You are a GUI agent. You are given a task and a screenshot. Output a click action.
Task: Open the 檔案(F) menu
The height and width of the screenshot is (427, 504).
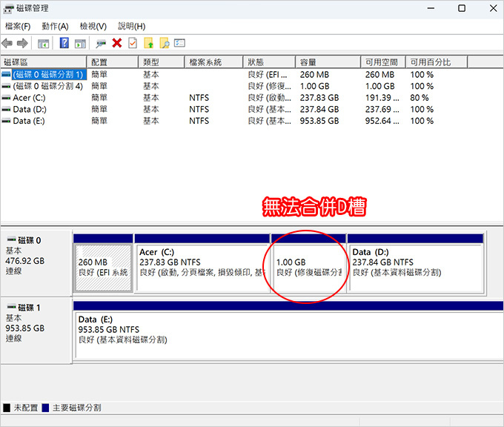[18, 26]
